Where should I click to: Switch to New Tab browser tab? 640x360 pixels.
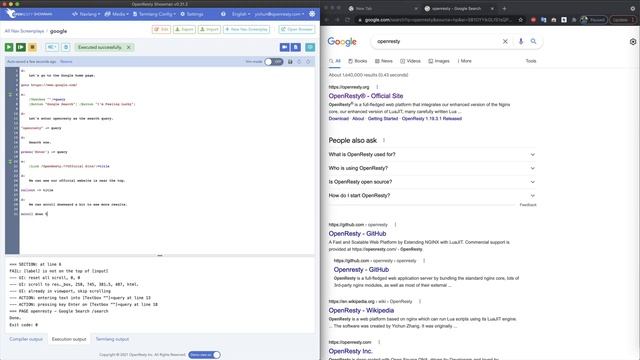coord(382,8)
